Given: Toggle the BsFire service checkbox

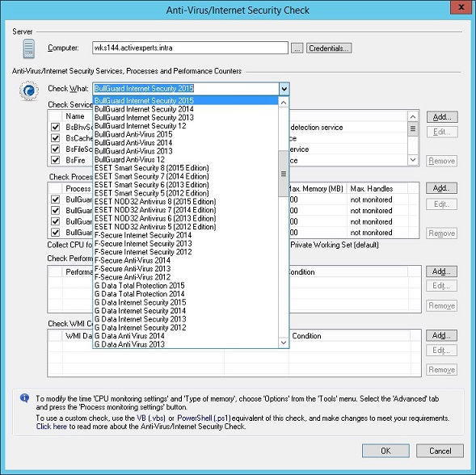Looking at the screenshot, I should click(x=55, y=160).
